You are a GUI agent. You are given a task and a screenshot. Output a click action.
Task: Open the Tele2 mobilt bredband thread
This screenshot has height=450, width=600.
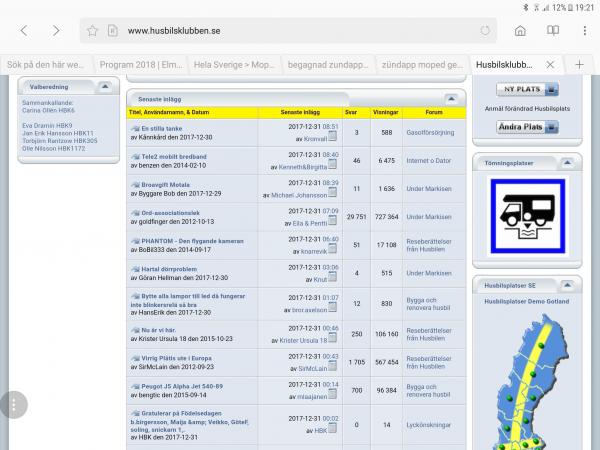pos(176,155)
